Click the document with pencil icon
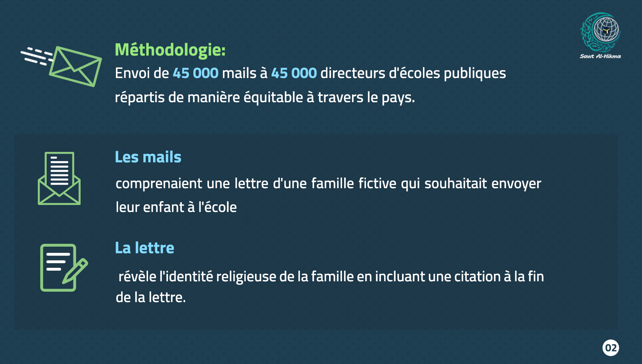642x364 pixels. 64,267
